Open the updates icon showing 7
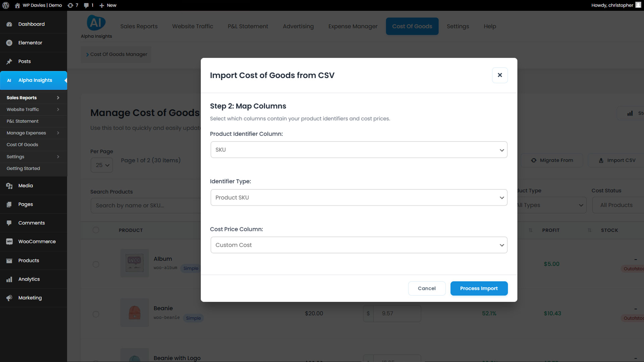The width and height of the screenshot is (644, 362). (72, 5)
